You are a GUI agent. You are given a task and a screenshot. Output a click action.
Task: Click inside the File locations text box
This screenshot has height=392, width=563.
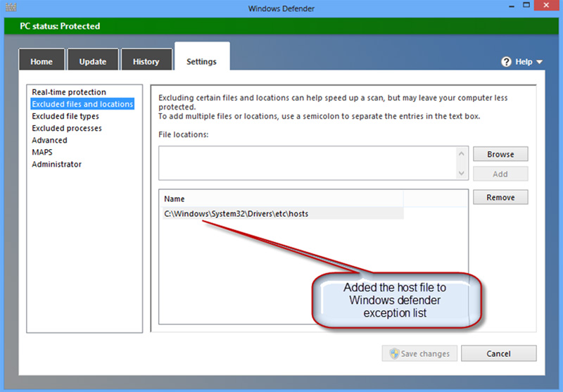point(307,163)
